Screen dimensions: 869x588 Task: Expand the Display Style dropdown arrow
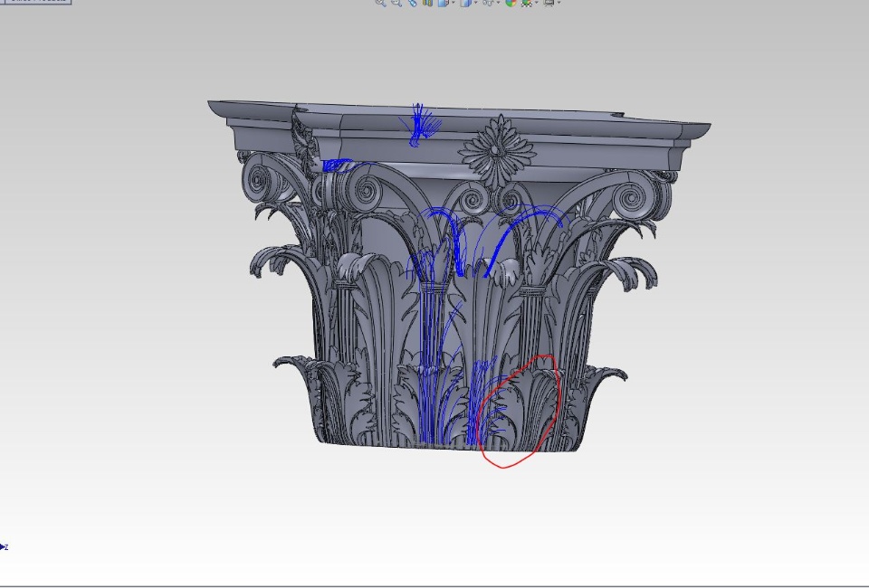[476, 3]
